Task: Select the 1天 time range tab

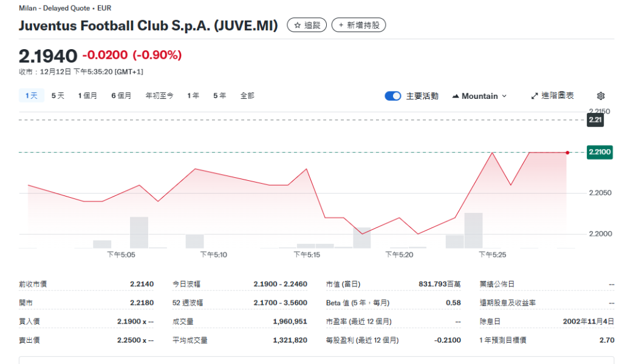Action: point(31,96)
